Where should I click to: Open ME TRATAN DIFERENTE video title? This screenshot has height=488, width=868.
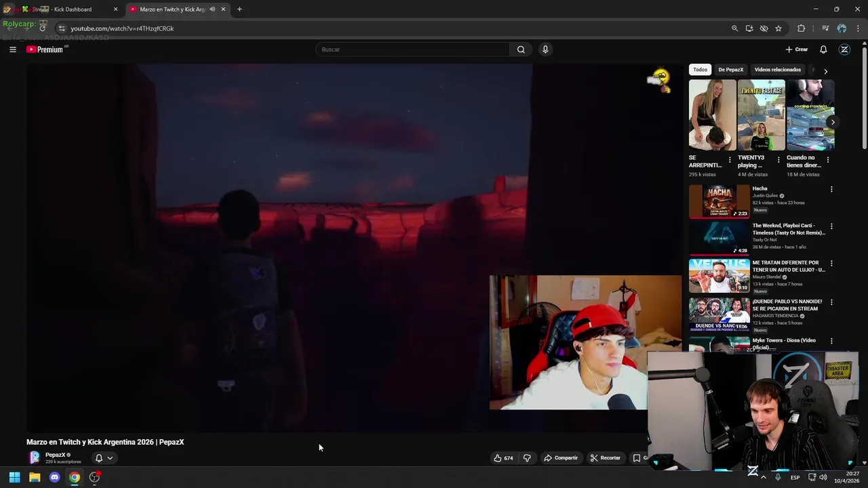point(789,266)
